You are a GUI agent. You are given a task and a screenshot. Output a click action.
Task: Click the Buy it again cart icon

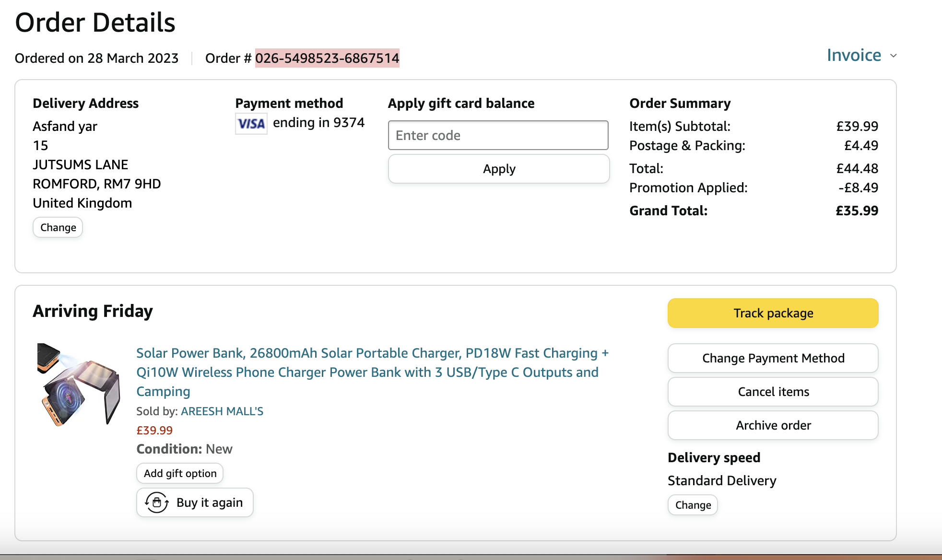tap(157, 502)
